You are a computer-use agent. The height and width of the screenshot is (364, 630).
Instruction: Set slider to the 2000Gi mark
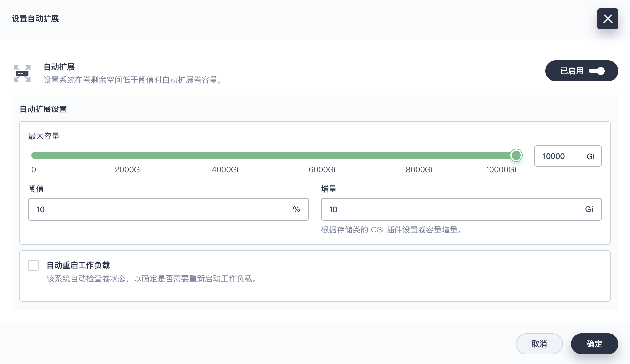(128, 170)
